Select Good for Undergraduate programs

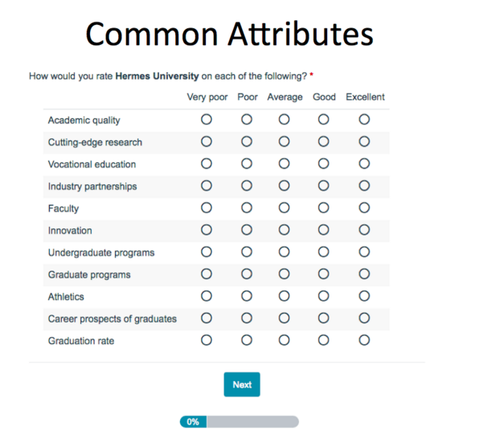(323, 252)
